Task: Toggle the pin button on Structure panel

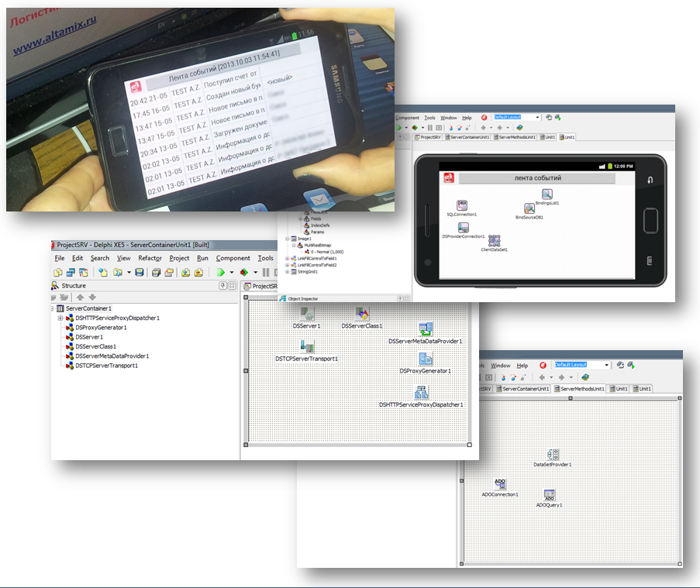Action: pos(222,286)
